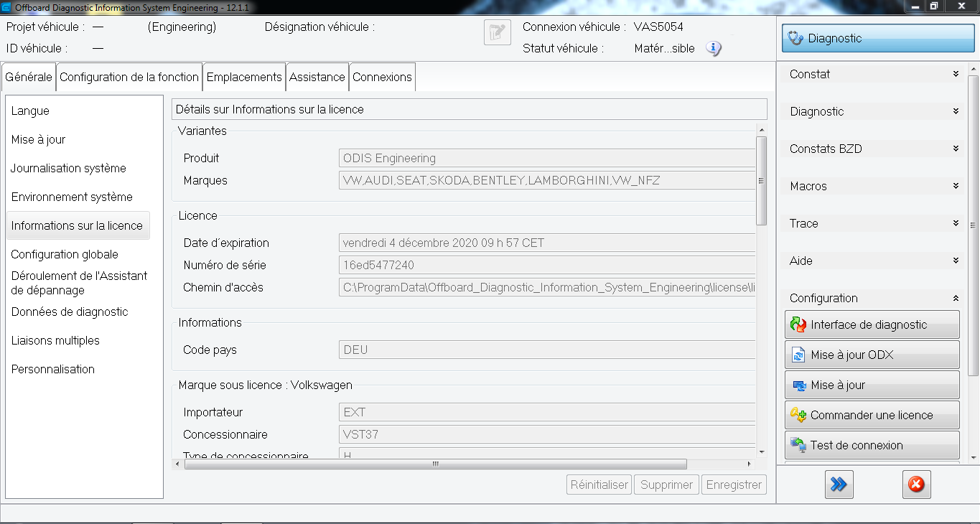Screen dimensions: 980x524
Task: Open the Emplacements tab
Action: pyautogui.click(x=244, y=77)
